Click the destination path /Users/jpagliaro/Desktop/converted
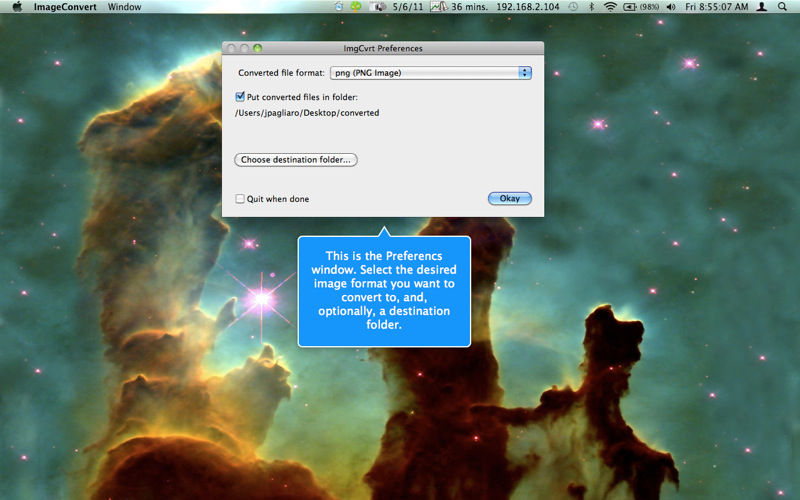The image size is (800, 500). click(307, 113)
